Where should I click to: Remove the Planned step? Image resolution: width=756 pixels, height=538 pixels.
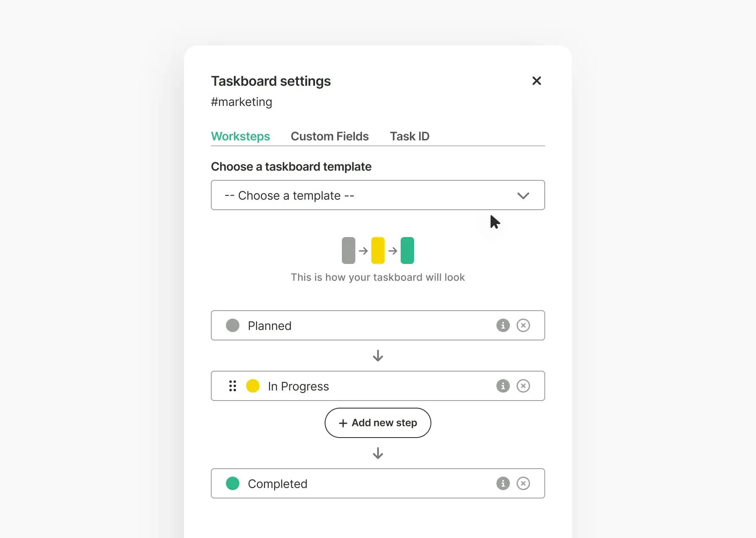click(x=523, y=325)
